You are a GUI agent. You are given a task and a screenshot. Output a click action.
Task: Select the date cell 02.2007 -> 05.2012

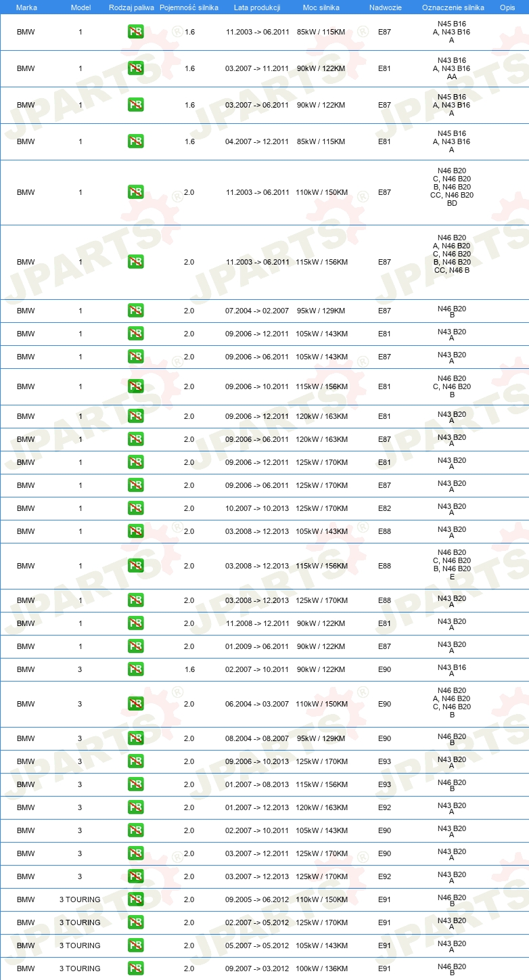[257, 922]
